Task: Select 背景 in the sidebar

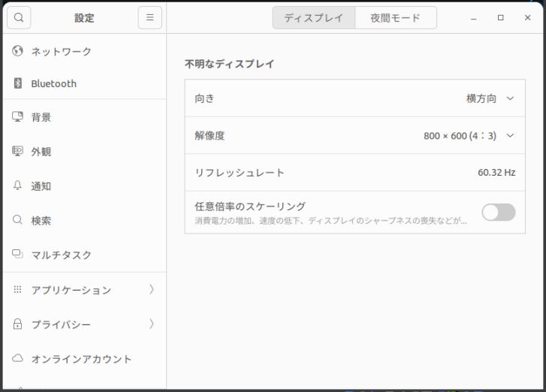Action: click(85, 117)
